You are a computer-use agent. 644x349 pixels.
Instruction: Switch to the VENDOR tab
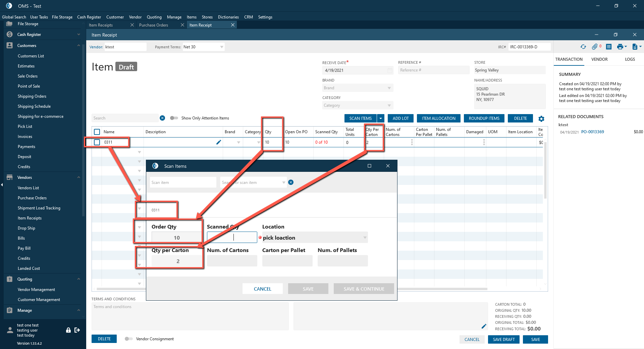click(599, 59)
